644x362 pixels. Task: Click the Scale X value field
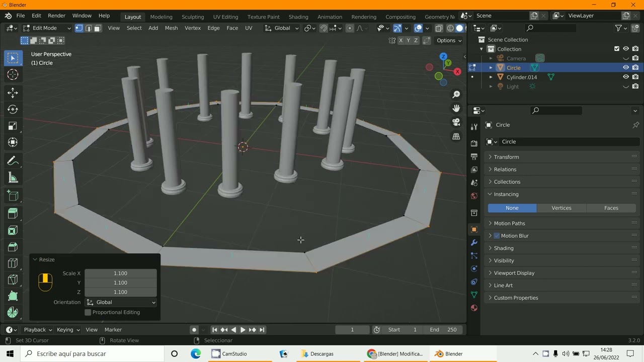tap(121, 274)
